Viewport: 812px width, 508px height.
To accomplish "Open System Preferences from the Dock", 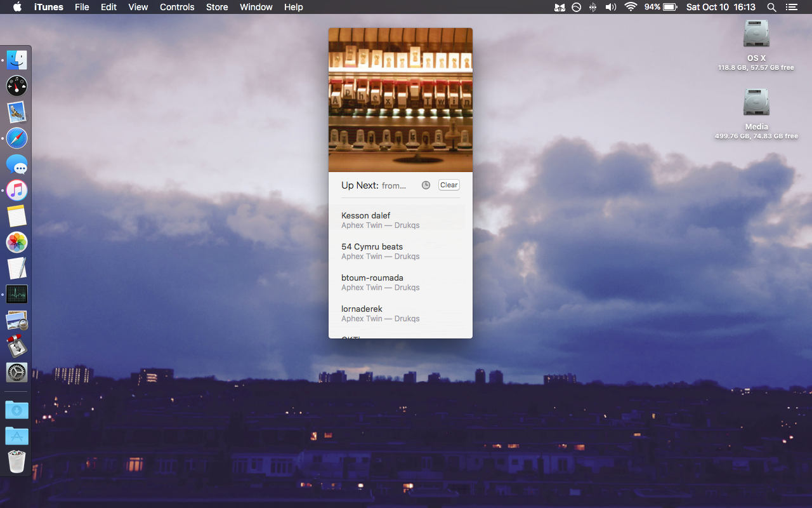I will click(x=16, y=373).
